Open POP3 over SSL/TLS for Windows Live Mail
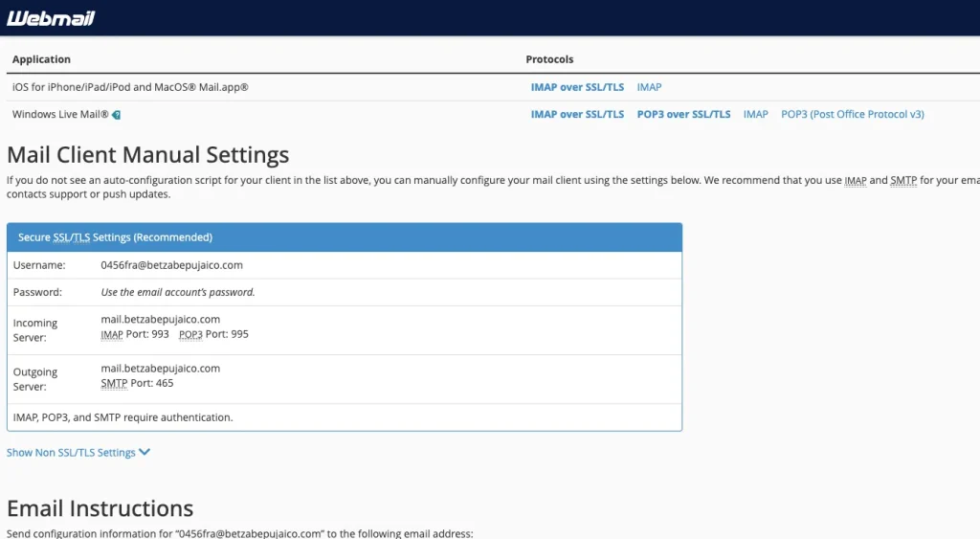 click(x=683, y=115)
